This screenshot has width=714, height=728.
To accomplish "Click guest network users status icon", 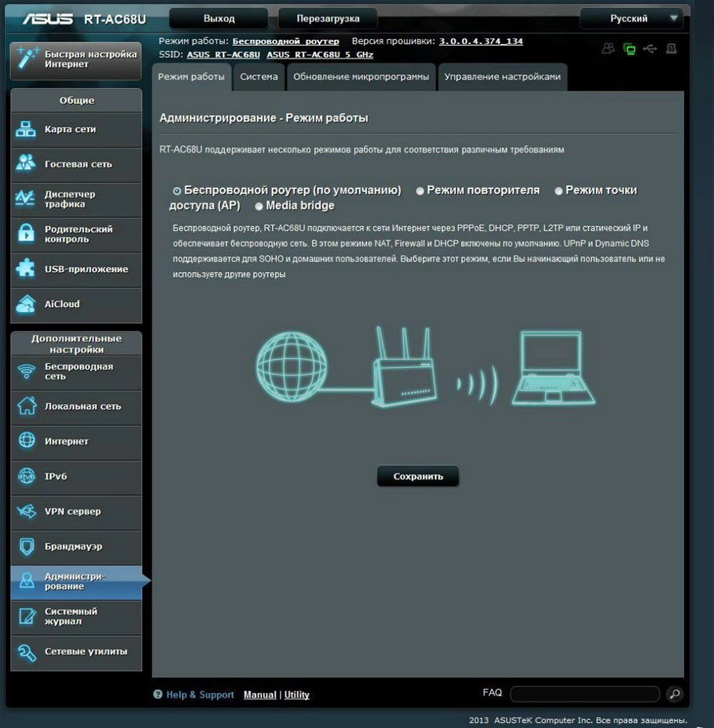I will click(x=608, y=49).
